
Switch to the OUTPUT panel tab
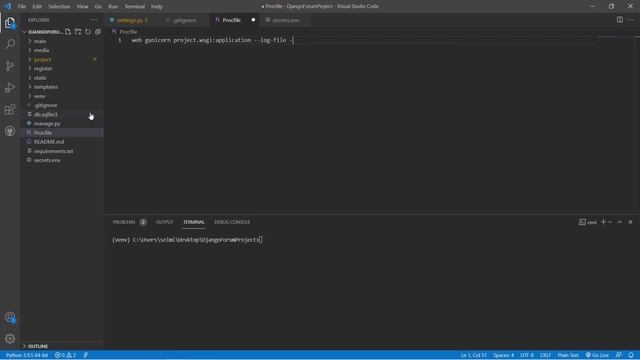click(164, 222)
